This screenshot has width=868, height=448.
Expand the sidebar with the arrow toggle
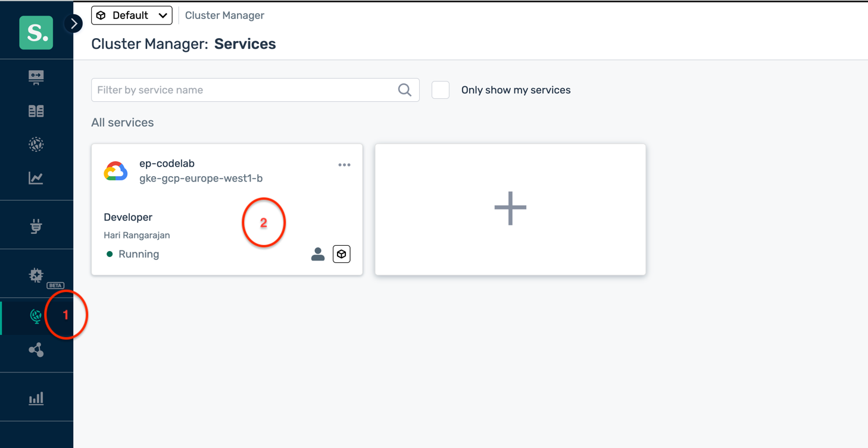tap(73, 23)
